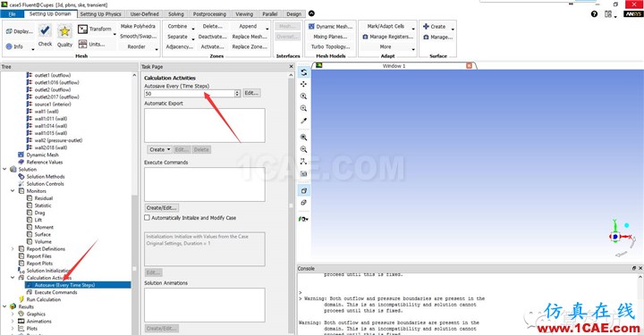Select Run Calculation in the tree

click(x=44, y=300)
